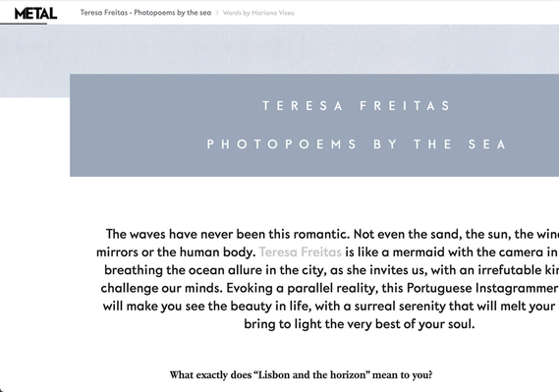Click 'Words by Mariana Viseu' byline
This screenshot has width=559, height=392.
click(258, 13)
